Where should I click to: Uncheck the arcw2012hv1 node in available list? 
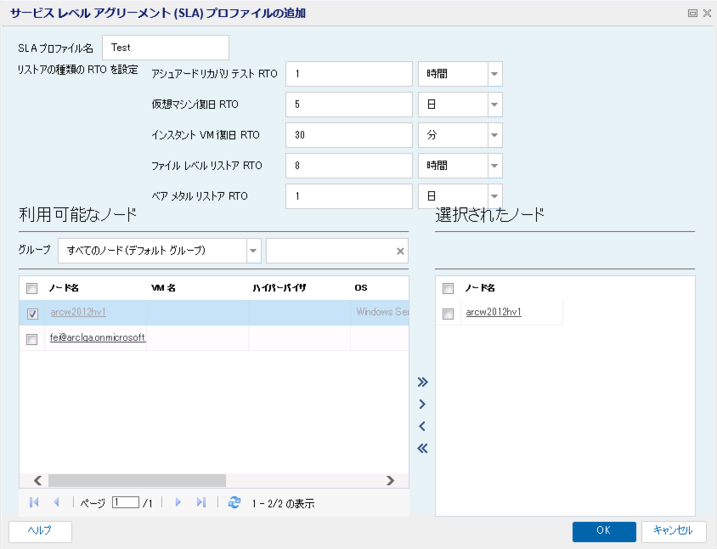pos(32,313)
